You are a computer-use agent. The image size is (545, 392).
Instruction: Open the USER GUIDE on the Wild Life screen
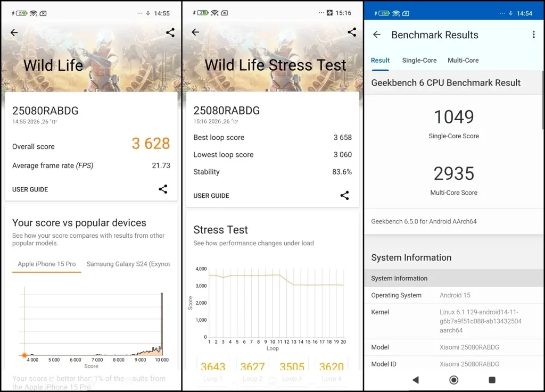(x=29, y=189)
